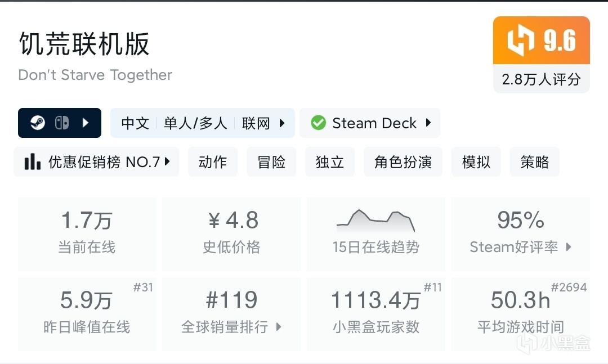Click the Steam platform icon

coord(38,123)
